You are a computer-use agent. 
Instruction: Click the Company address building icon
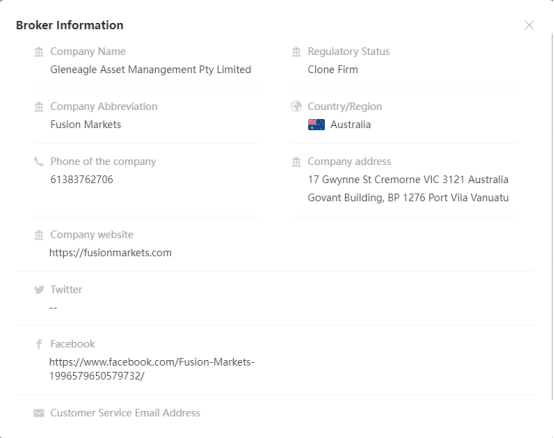(x=296, y=162)
